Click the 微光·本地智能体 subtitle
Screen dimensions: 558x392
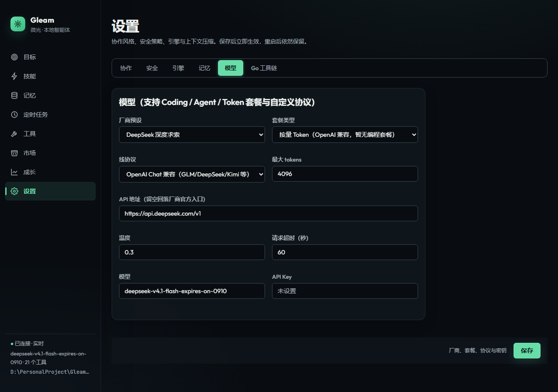(x=50, y=30)
